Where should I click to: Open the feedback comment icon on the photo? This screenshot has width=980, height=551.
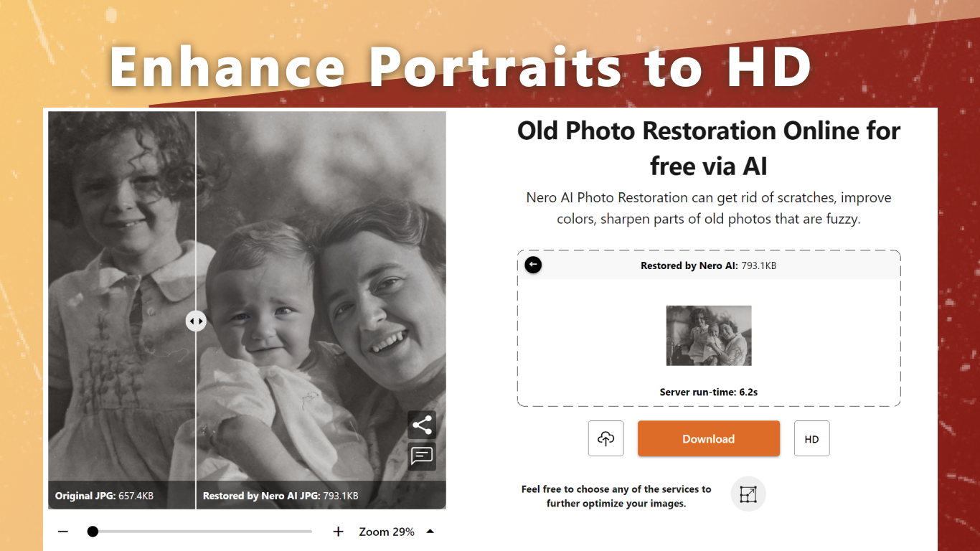coord(422,456)
